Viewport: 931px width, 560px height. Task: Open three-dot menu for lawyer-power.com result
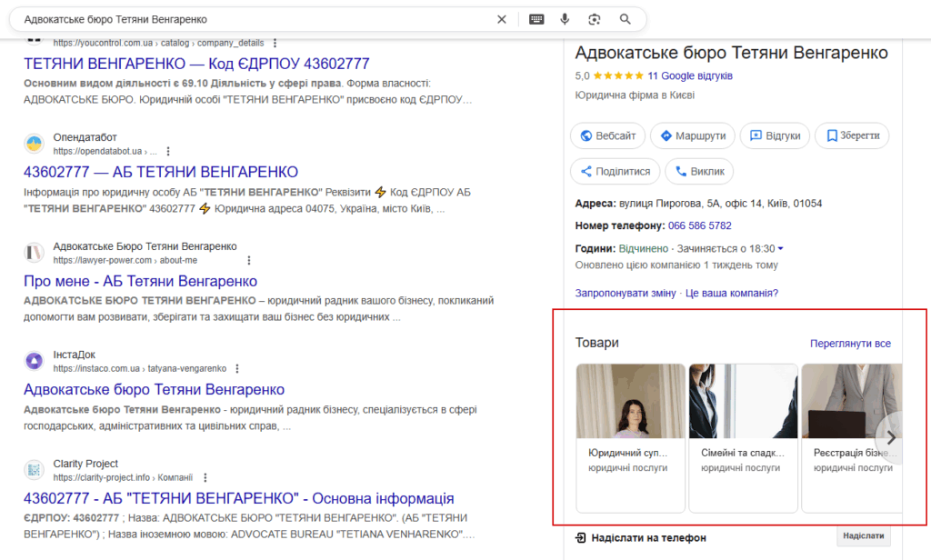[x=208, y=260]
